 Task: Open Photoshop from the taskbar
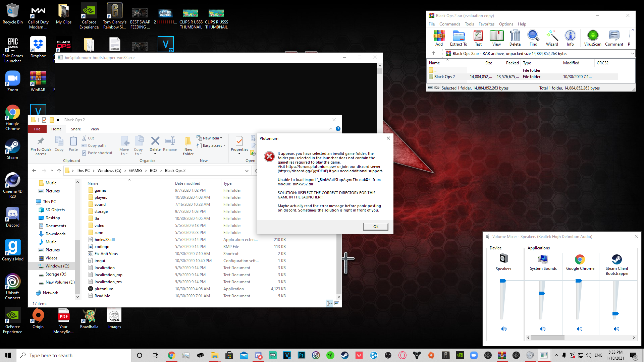coord(302,355)
